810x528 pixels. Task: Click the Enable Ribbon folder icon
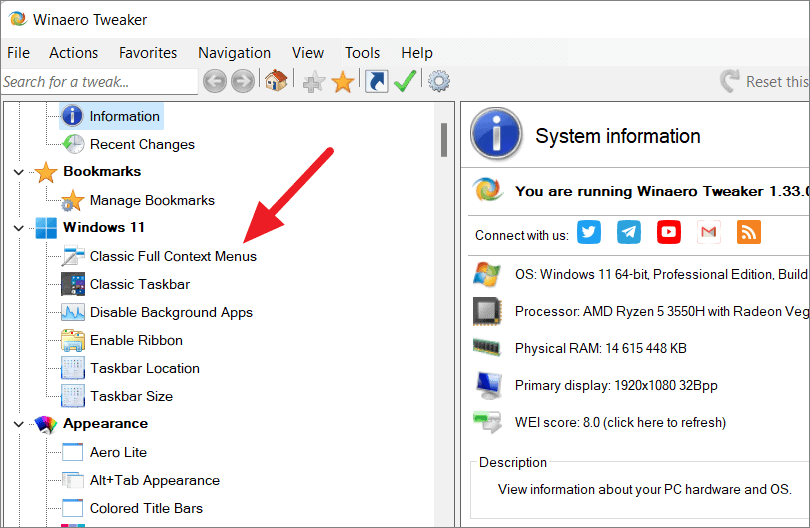[x=73, y=340]
